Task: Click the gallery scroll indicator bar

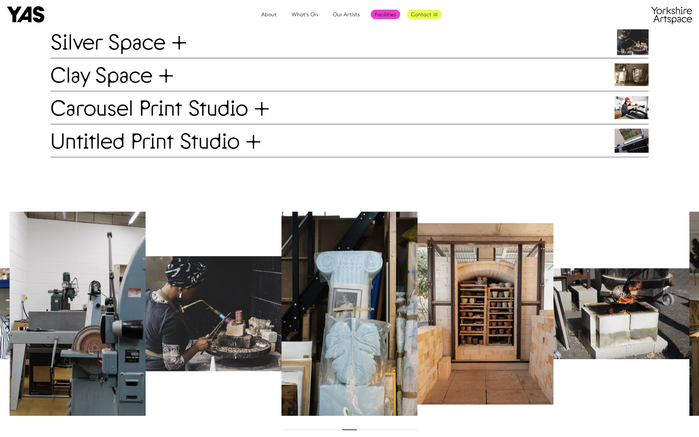Action: [349, 429]
